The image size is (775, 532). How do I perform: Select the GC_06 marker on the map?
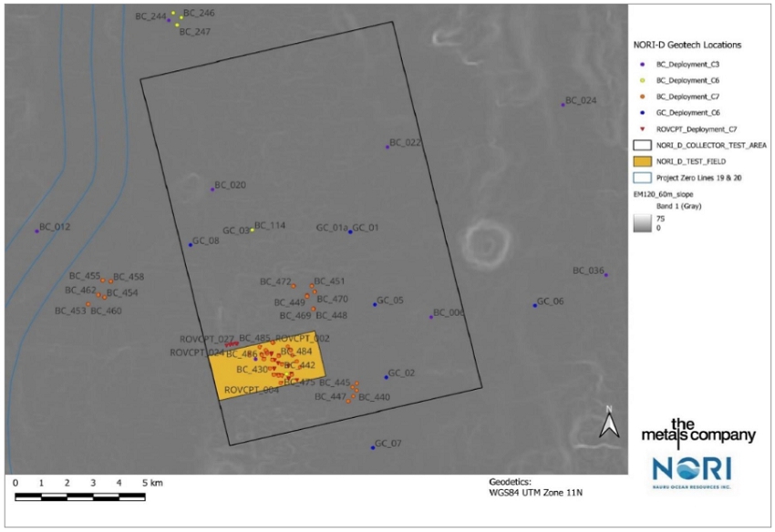pos(534,305)
